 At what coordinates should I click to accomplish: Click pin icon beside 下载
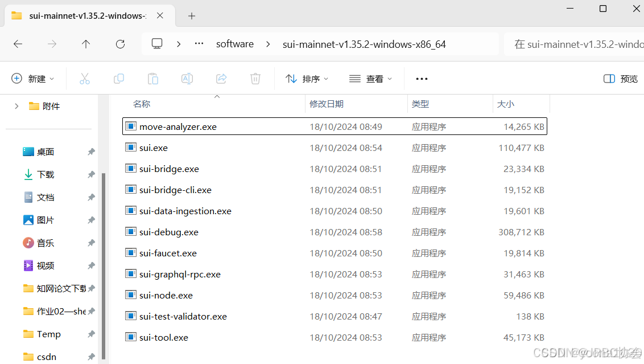(x=91, y=174)
